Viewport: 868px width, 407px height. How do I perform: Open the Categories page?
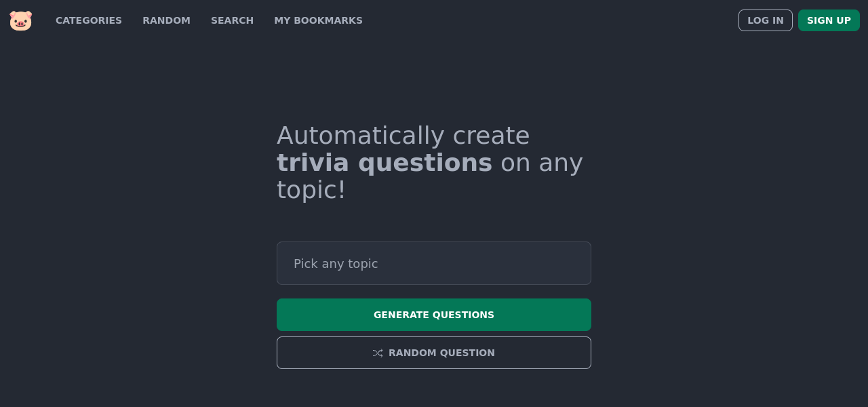[89, 20]
